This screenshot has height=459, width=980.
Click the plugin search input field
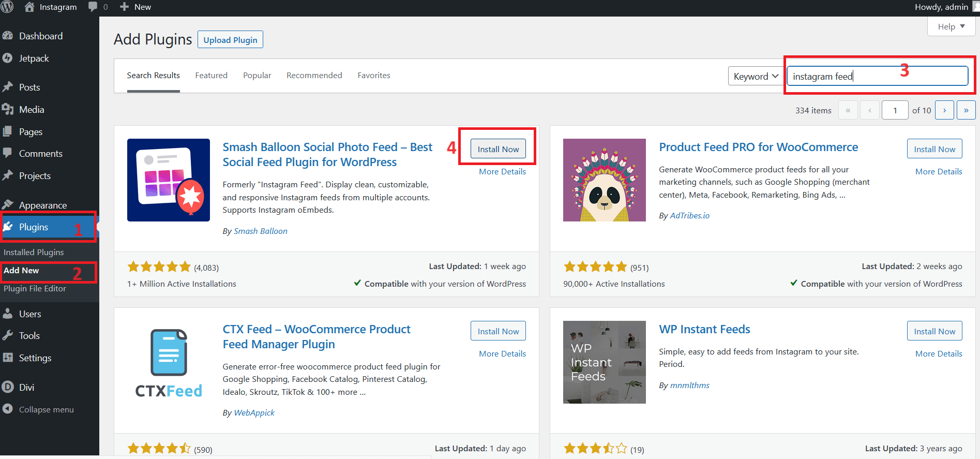[878, 76]
